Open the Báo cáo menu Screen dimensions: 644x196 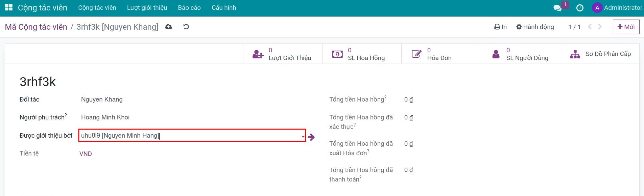189,7
